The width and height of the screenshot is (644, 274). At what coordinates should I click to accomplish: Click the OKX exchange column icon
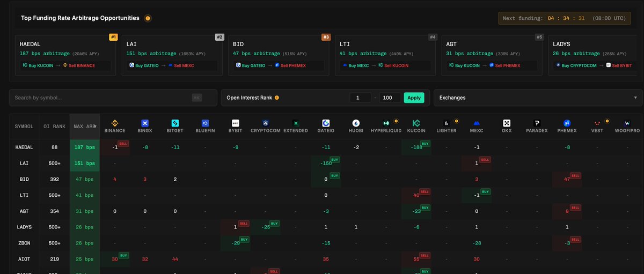507,123
